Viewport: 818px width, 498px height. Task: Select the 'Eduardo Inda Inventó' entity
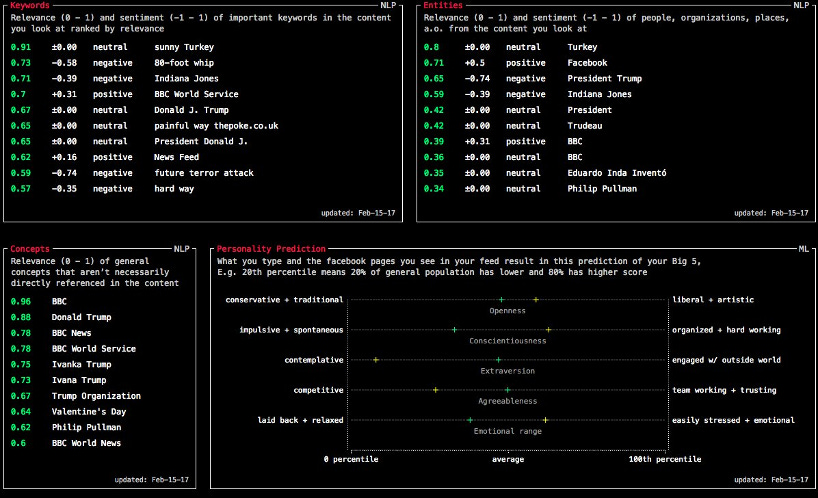click(x=617, y=173)
